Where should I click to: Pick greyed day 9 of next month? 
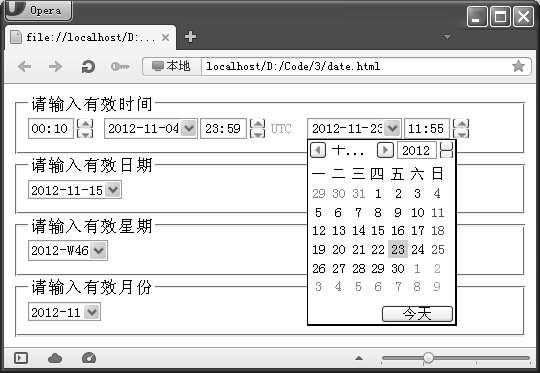click(x=437, y=286)
